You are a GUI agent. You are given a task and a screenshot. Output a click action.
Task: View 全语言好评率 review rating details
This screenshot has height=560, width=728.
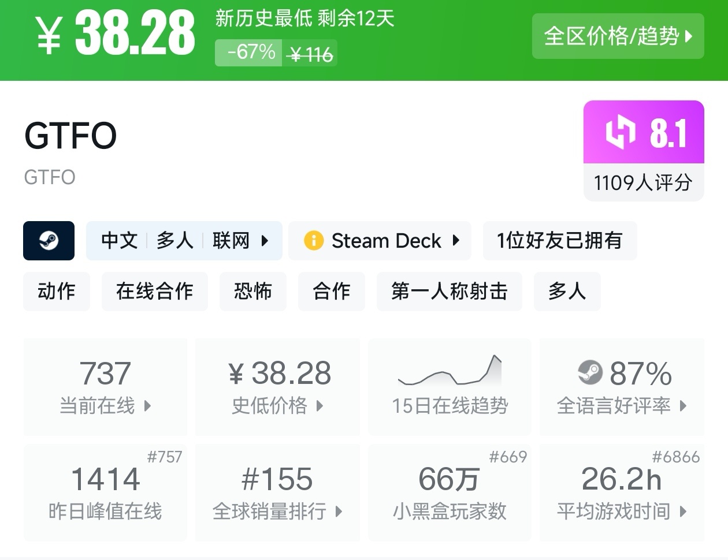[x=622, y=387]
